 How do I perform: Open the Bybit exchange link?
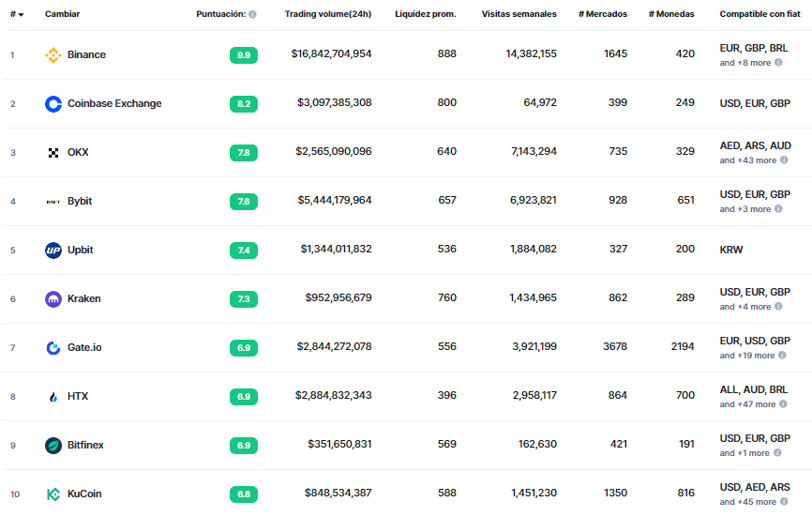(x=80, y=201)
